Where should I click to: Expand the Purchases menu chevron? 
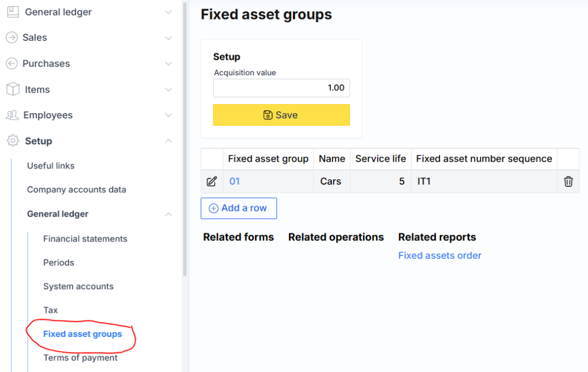pos(168,64)
